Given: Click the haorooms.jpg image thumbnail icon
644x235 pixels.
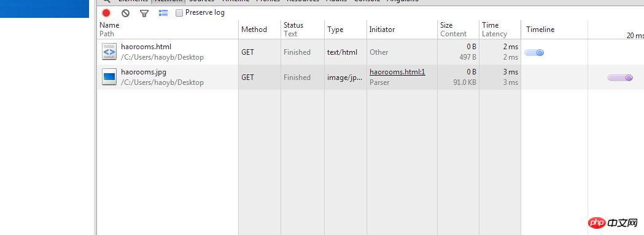Looking at the screenshot, I should coord(109,77).
